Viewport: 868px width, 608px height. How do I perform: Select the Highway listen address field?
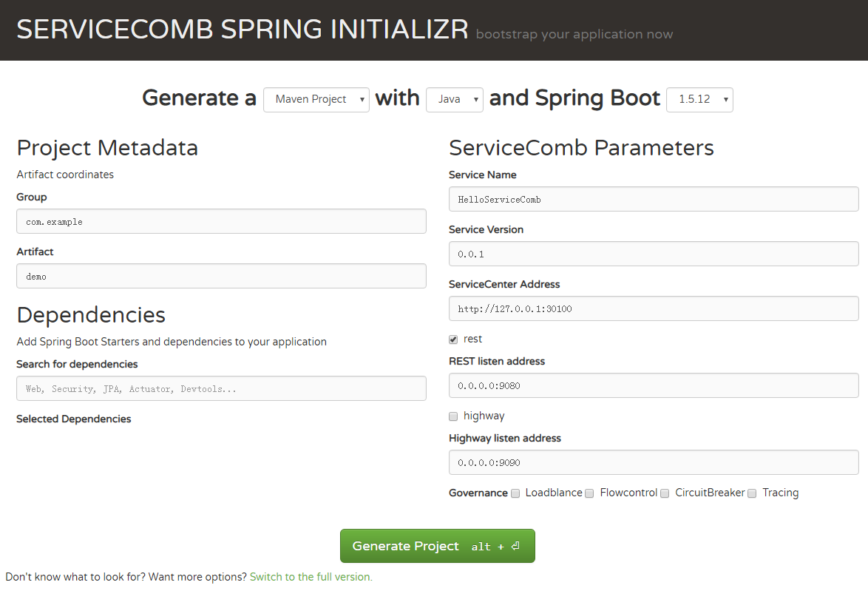point(653,462)
